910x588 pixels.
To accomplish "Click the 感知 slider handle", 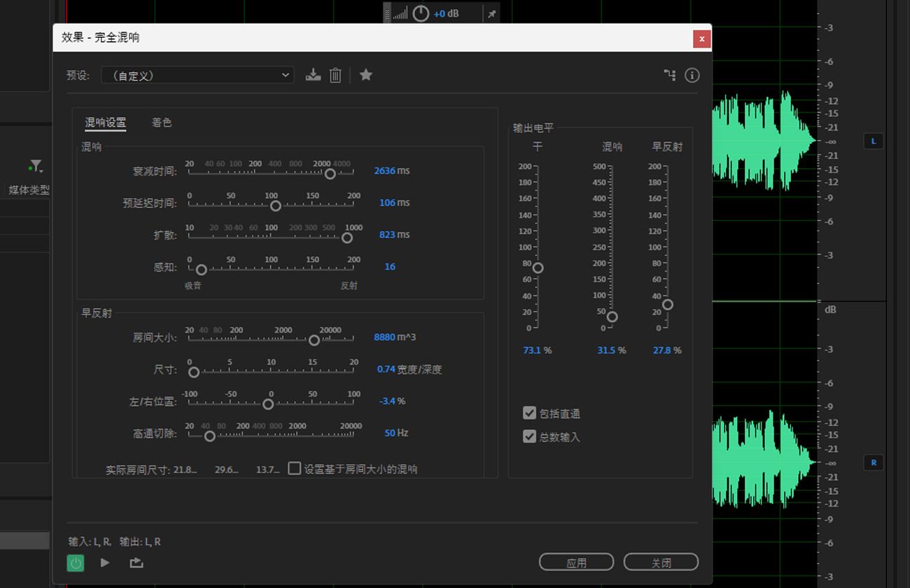I will pos(202,269).
